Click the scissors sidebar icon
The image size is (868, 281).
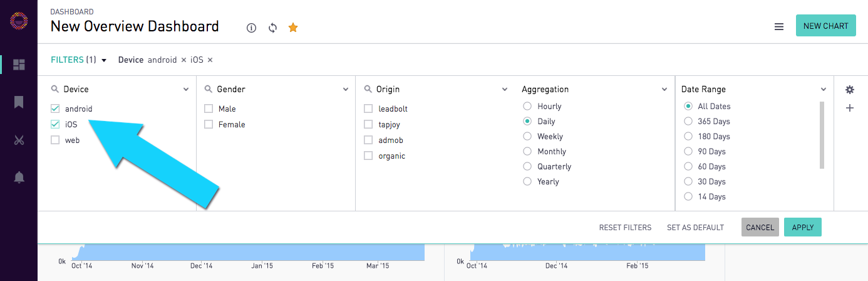click(19, 140)
